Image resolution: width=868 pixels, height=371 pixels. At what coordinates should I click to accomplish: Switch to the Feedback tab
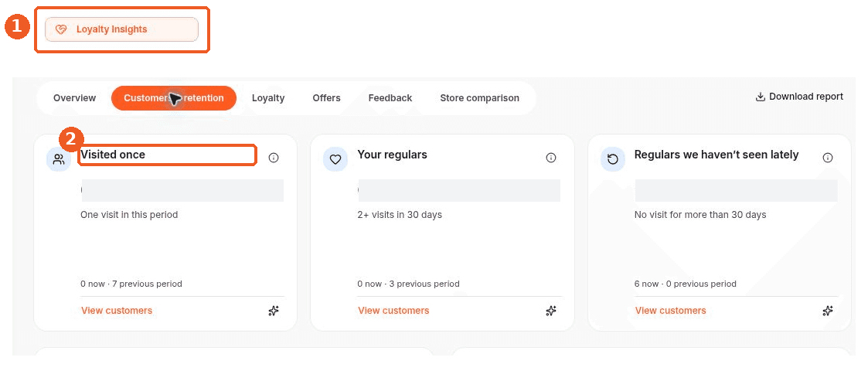pos(390,98)
